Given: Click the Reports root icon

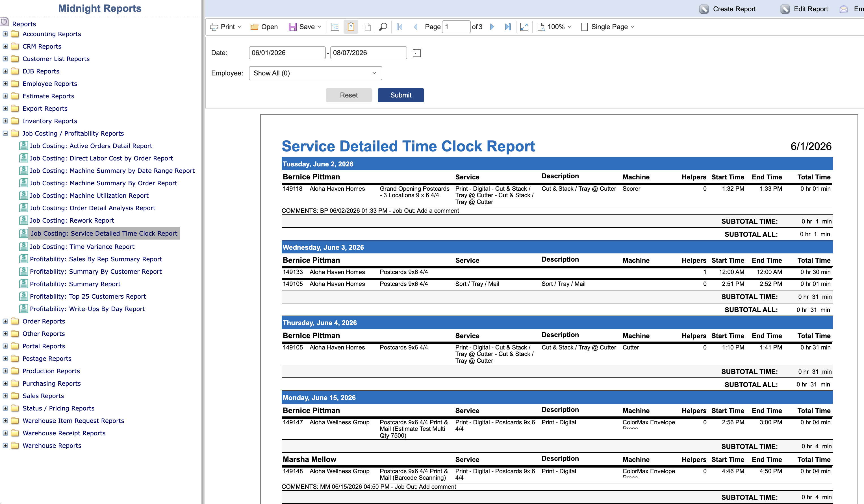Looking at the screenshot, I should (x=4, y=23).
